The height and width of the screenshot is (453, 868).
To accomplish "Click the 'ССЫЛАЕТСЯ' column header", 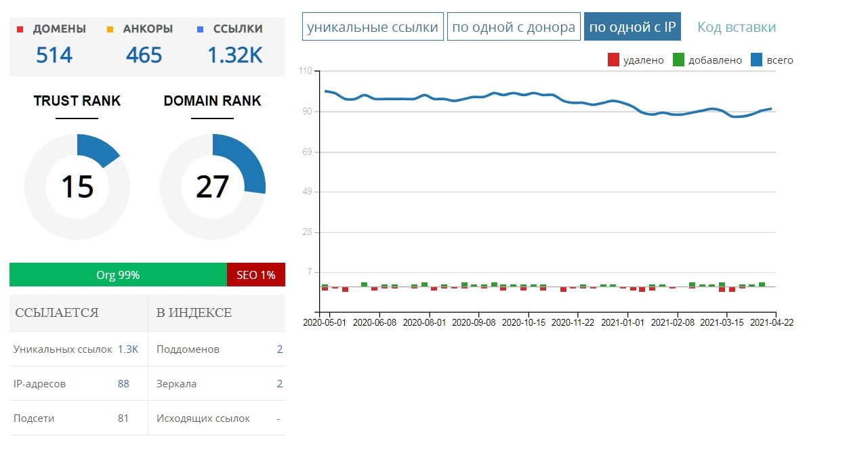I will [57, 313].
